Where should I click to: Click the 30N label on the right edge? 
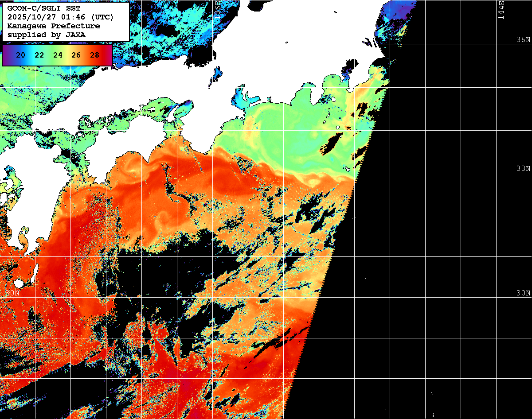[523, 293]
